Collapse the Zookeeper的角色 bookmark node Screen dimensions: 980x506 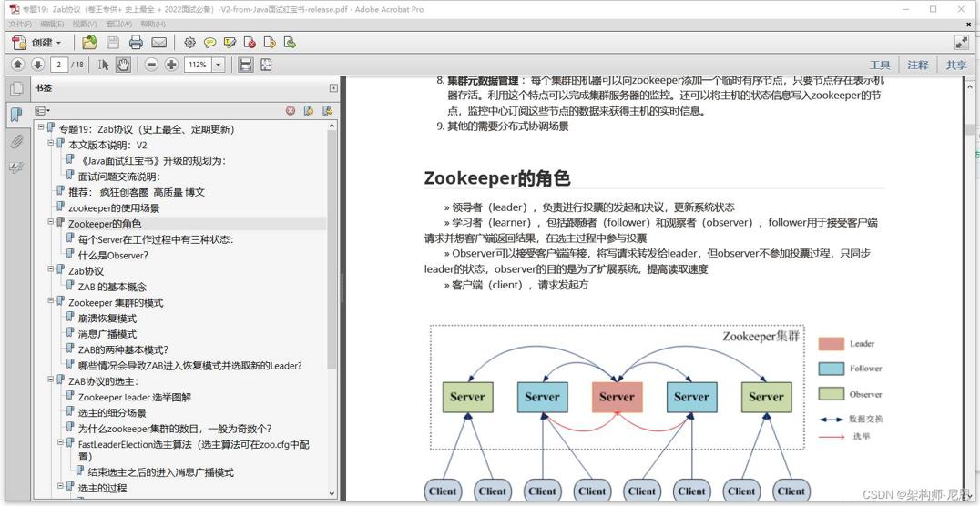point(51,221)
